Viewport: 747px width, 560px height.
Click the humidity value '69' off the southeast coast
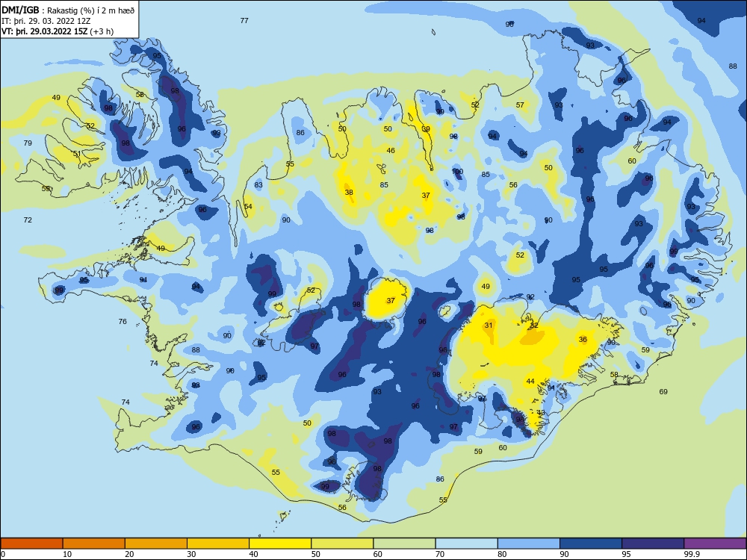click(663, 391)
